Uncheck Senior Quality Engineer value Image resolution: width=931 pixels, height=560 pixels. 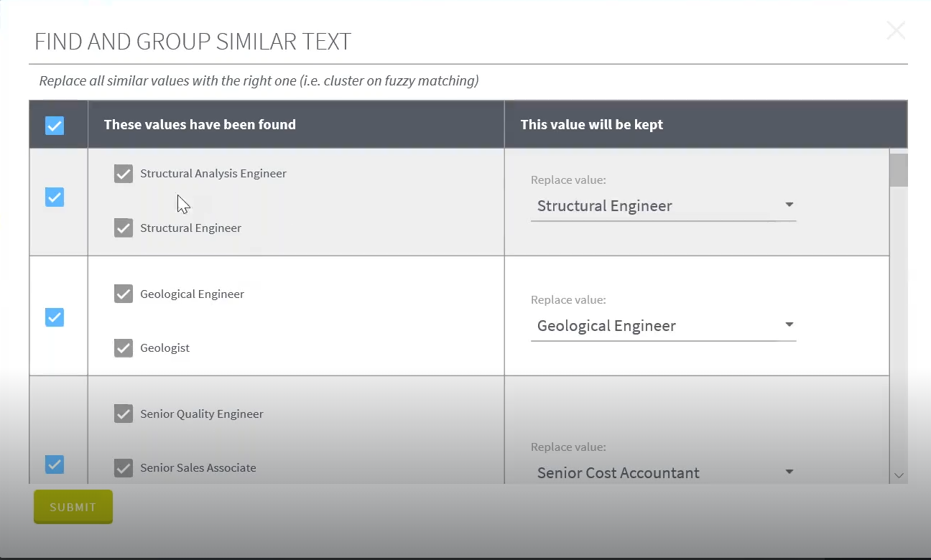pos(124,414)
